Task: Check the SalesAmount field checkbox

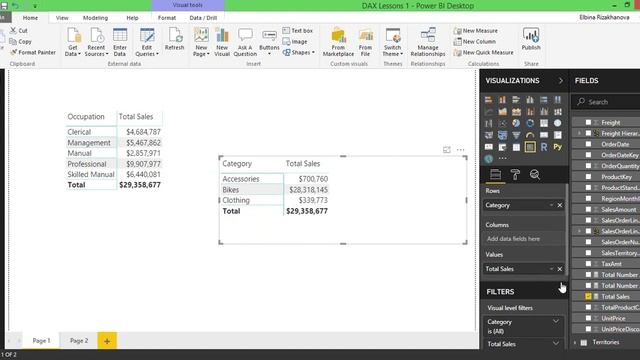Action: pos(588,209)
